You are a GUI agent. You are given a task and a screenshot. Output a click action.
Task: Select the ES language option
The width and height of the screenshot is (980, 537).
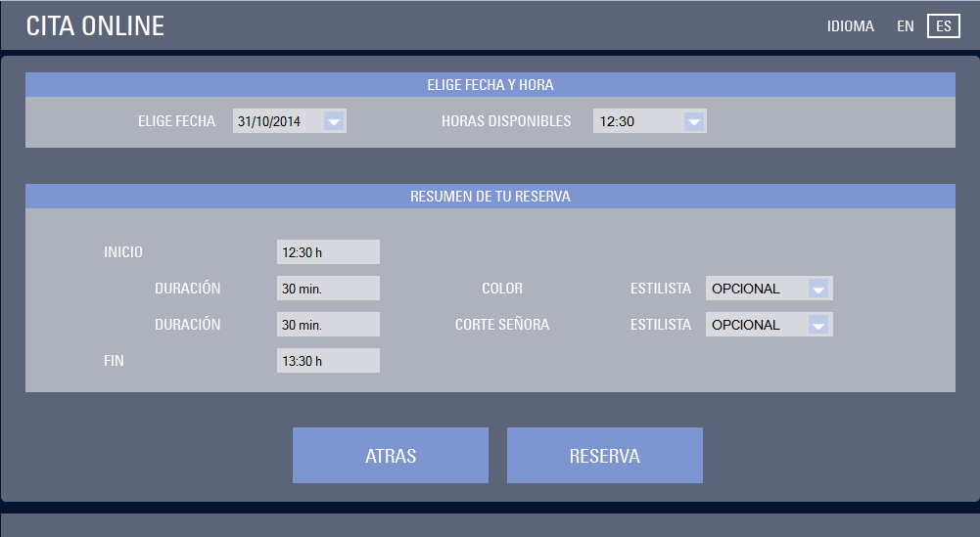(943, 26)
